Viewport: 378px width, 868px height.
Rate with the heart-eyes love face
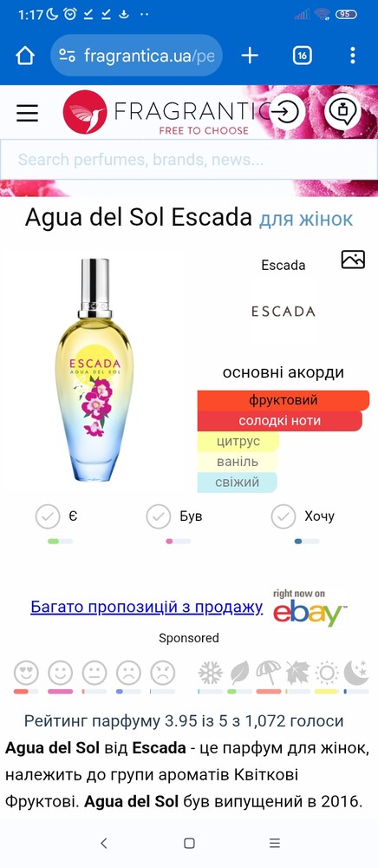pyautogui.click(x=27, y=674)
